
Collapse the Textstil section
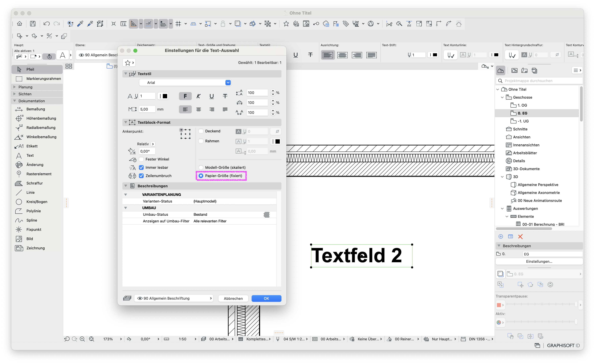[x=126, y=74]
